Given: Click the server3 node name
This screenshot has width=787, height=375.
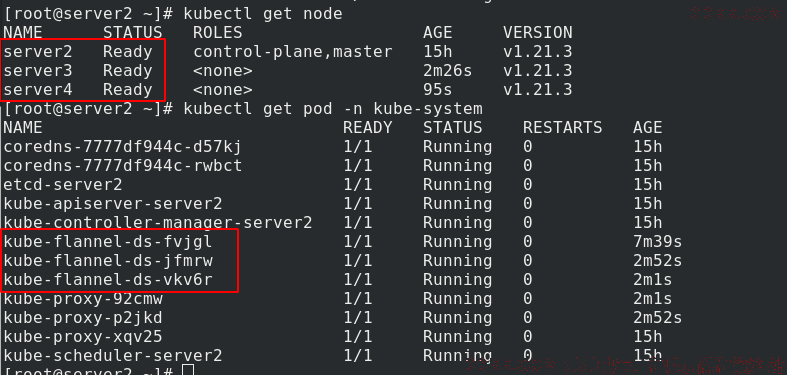Looking at the screenshot, I should click(x=38, y=71).
